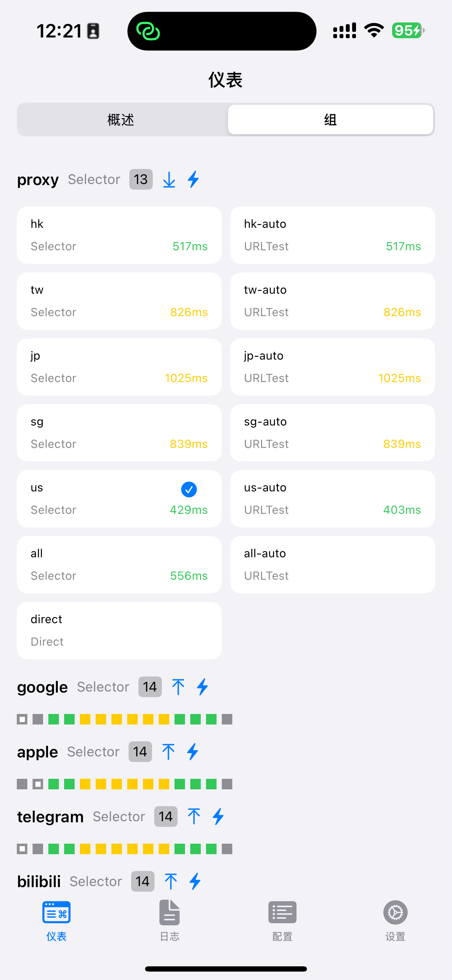Tap the bilibili group lightning test icon
Viewport: 452px width, 980px height.
(195, 881)
